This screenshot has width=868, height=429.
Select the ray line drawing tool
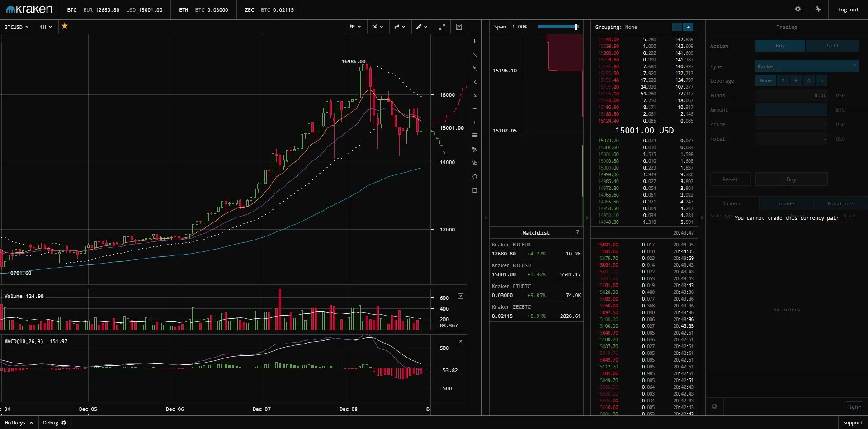point(475,68)
